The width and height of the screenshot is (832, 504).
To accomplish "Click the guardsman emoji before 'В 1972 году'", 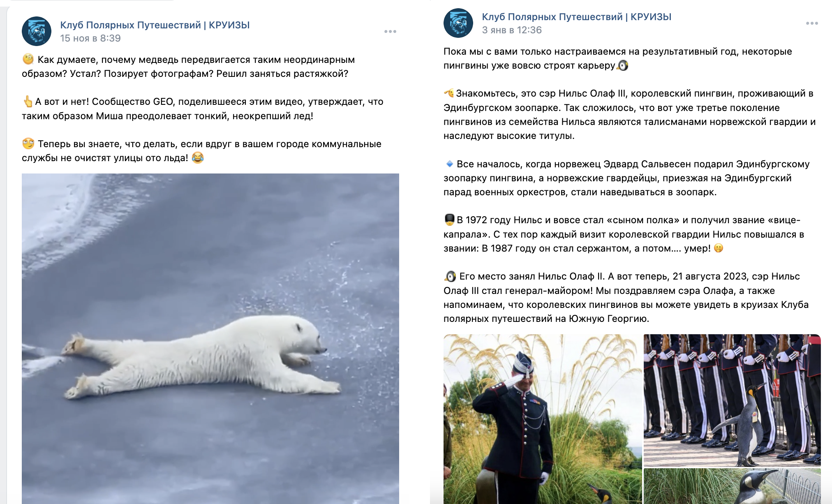I will pyautogui.click(x=449, y=220).
